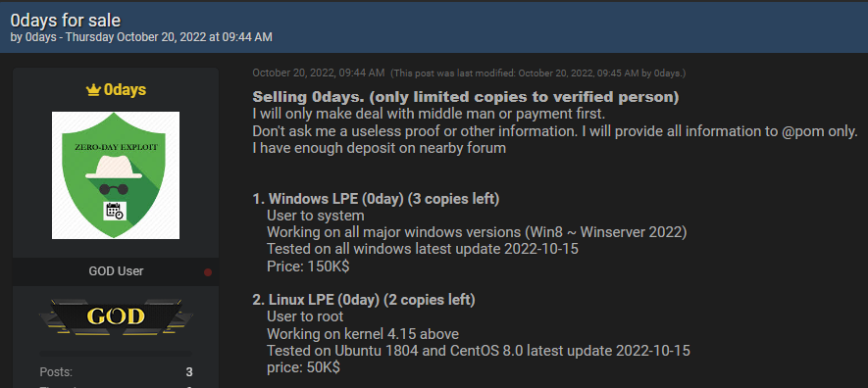Open the post count number 3

coord(189,372)
